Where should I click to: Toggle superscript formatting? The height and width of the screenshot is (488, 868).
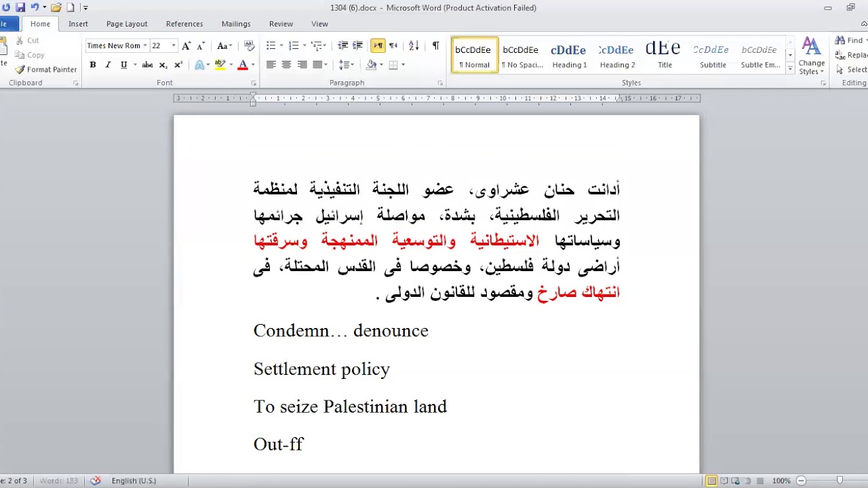[178, 65]
